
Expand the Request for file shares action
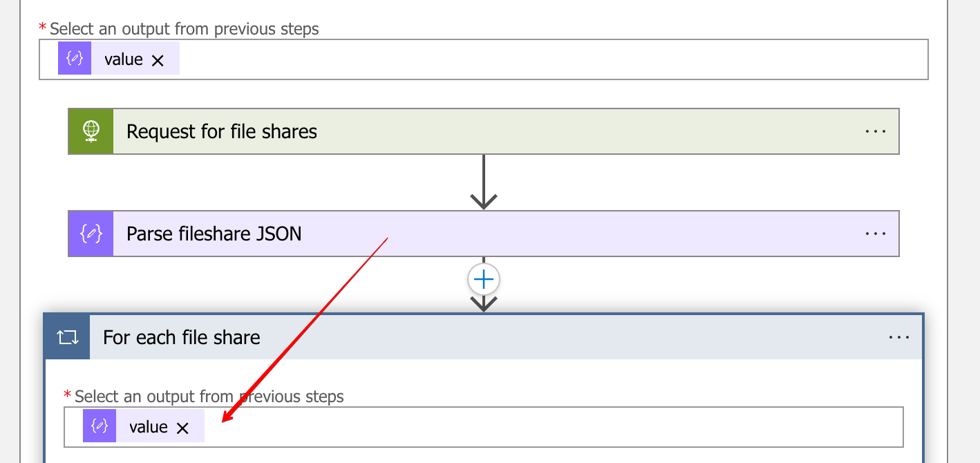coord(484,131)
